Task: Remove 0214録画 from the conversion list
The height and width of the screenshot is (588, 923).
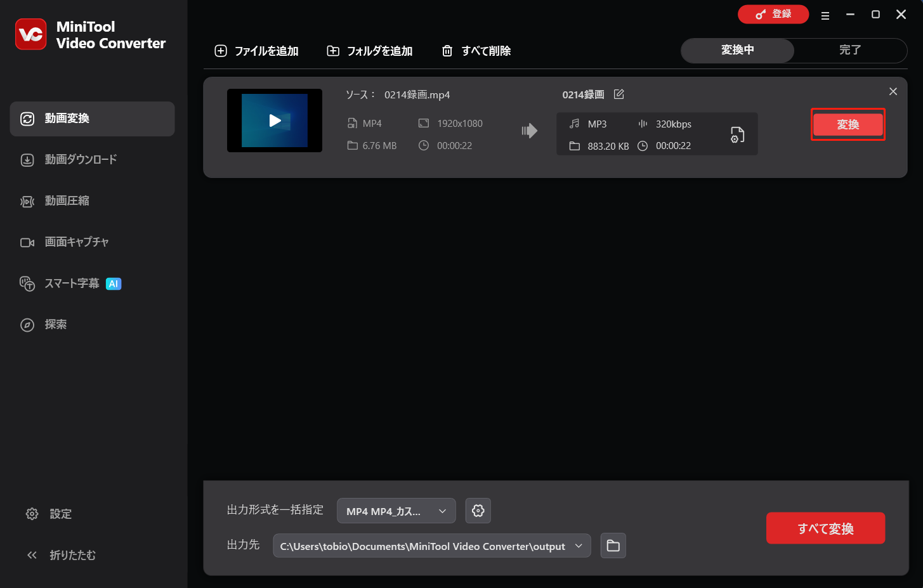Action: (893, 91)
